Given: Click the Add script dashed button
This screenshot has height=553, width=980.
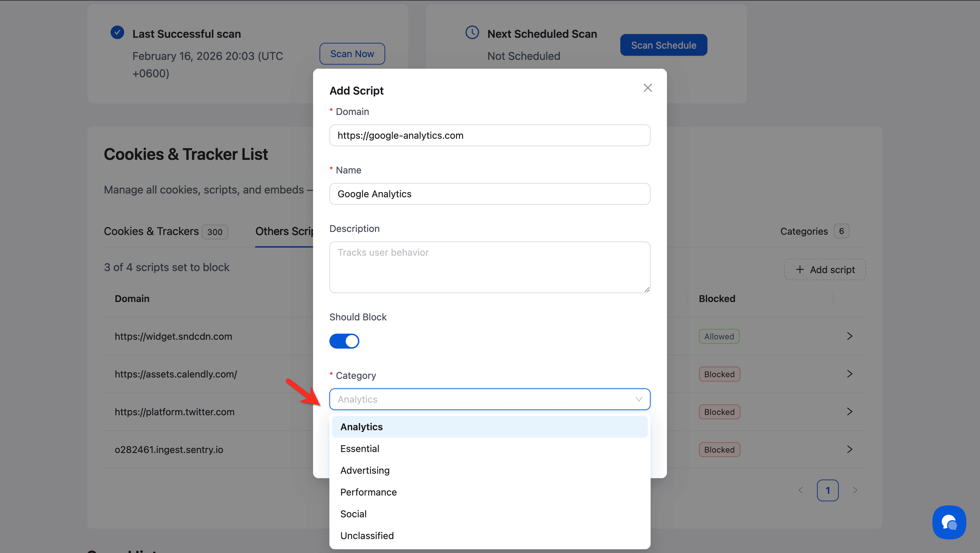Looking at the screenshot, I should point(825,270).
